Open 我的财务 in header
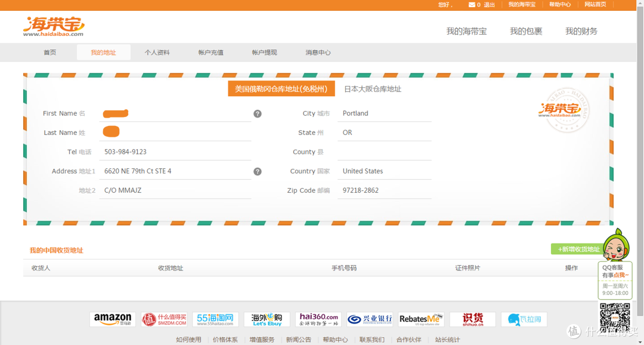Screen dimensions: 644x345 (x=581, y=31)
